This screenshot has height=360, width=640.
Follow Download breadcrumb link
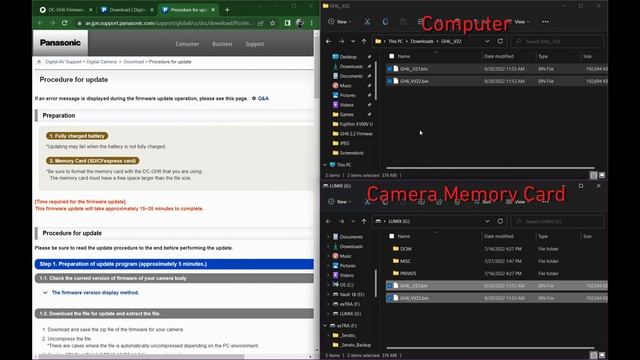(134, 62)
